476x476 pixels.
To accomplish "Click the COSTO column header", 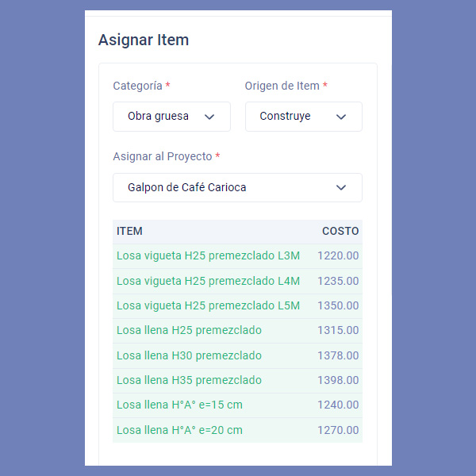I will (x=340, y=232).
